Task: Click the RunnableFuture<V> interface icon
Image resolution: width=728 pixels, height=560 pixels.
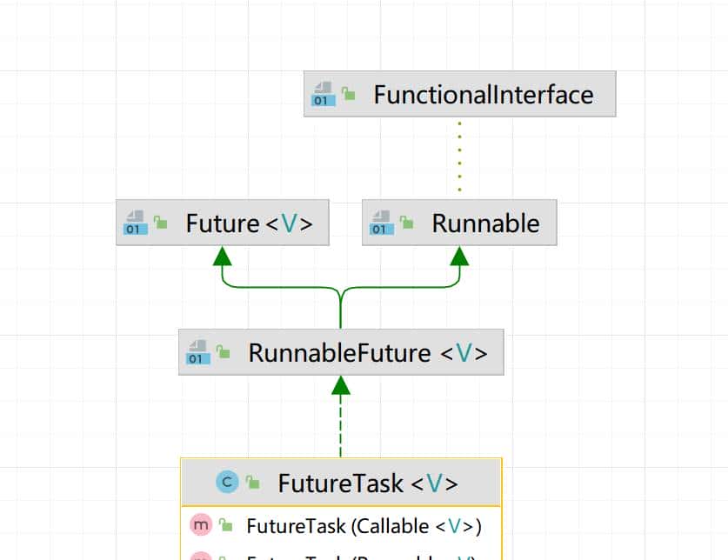Action: [x=198, y=352]
